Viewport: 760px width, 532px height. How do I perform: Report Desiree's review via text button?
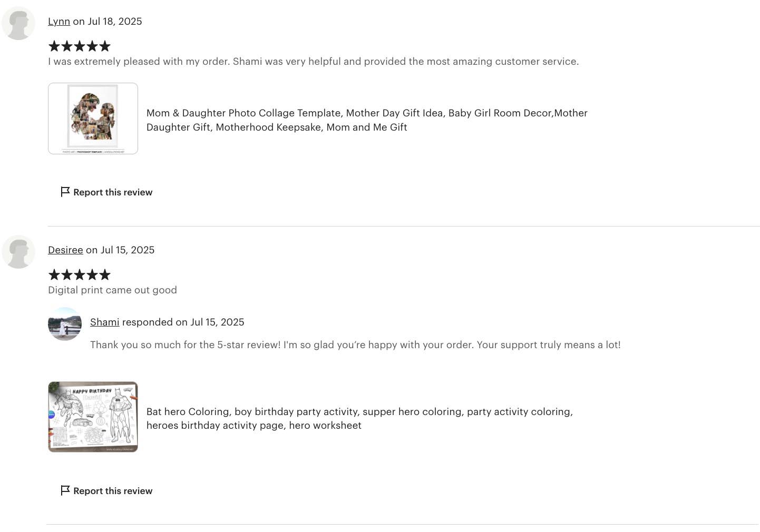pos(113,491)
